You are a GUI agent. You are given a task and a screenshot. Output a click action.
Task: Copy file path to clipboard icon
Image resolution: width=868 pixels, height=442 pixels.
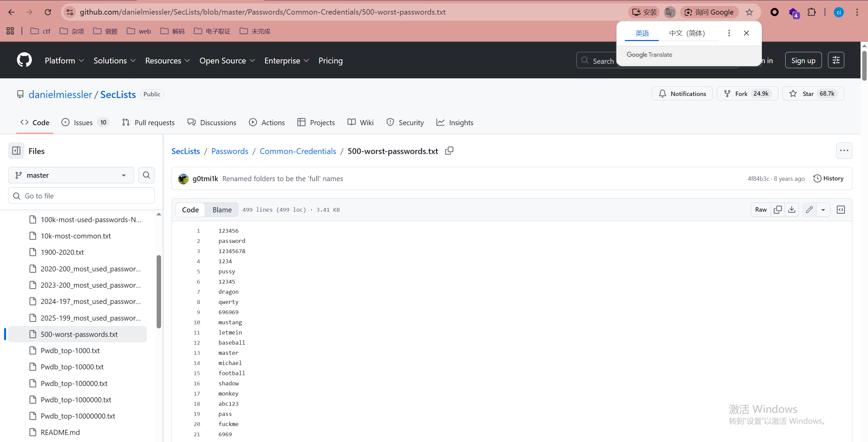tap(449, 151)
